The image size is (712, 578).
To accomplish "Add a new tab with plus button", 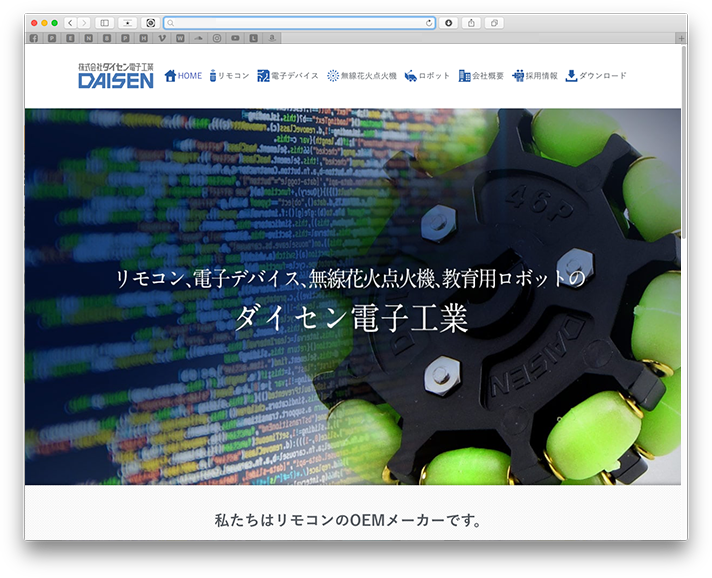I will coord(681,39).
